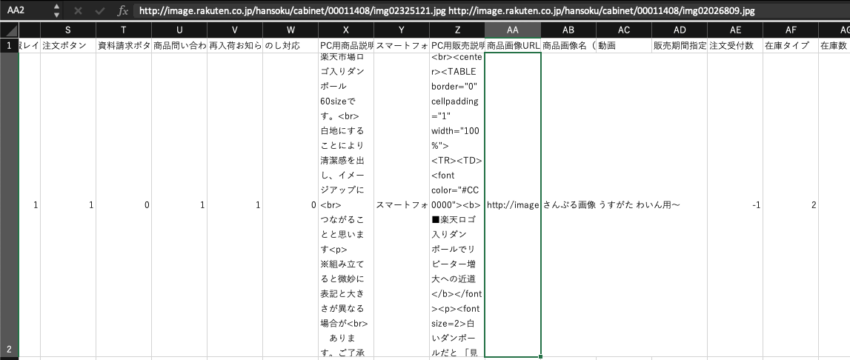850x360 pixels.
Task: Click cell '再入荷お知ら' in row 1
Action: click(235, 46)
